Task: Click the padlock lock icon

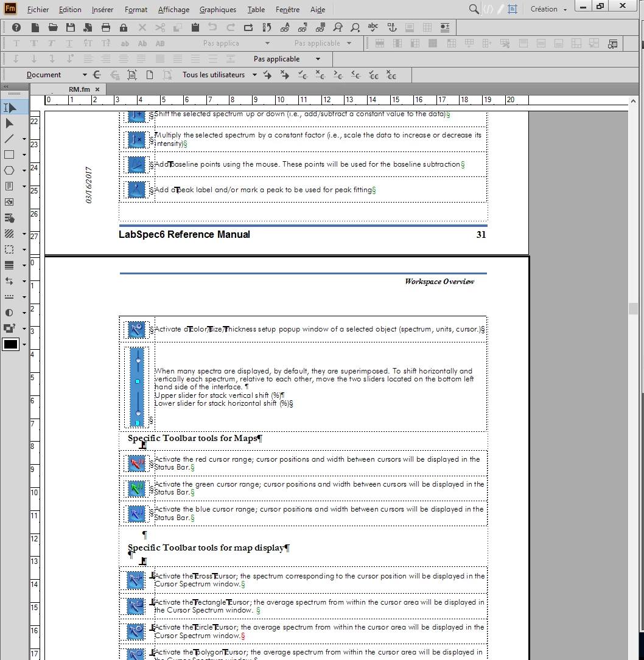Action: [x=124, y=27]
